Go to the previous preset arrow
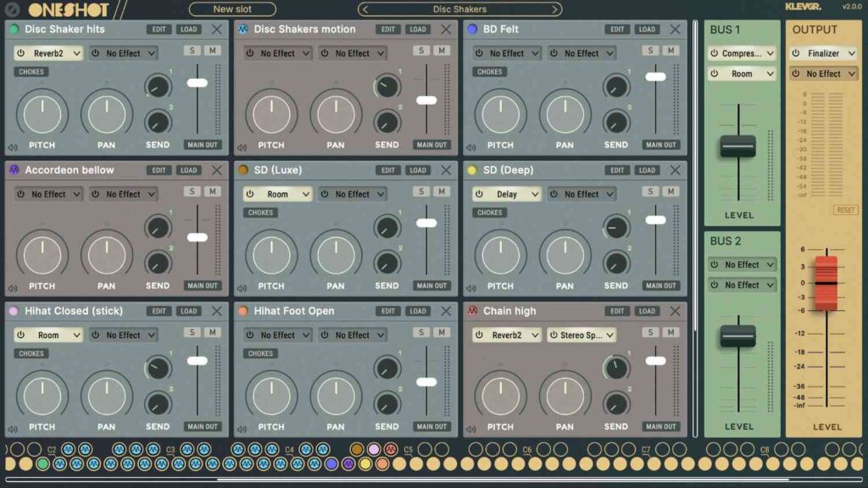Viewport: 868px width, 488px height. tap(364, 9)
